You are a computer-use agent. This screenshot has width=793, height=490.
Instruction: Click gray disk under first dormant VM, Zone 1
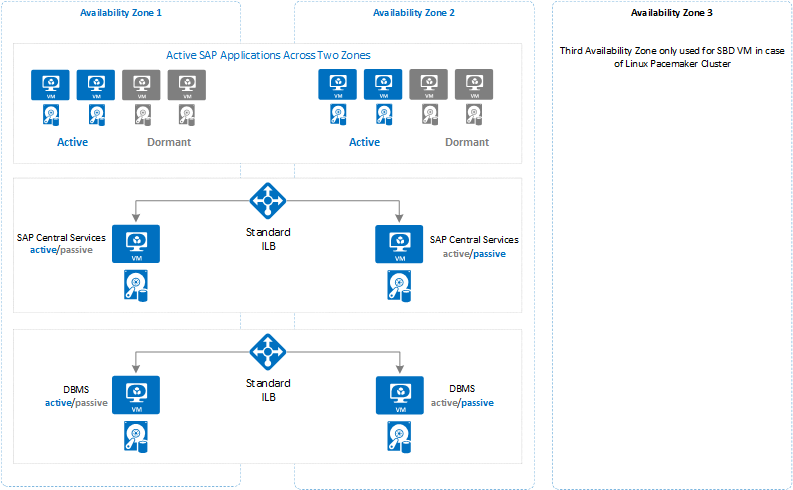point(143,115)
